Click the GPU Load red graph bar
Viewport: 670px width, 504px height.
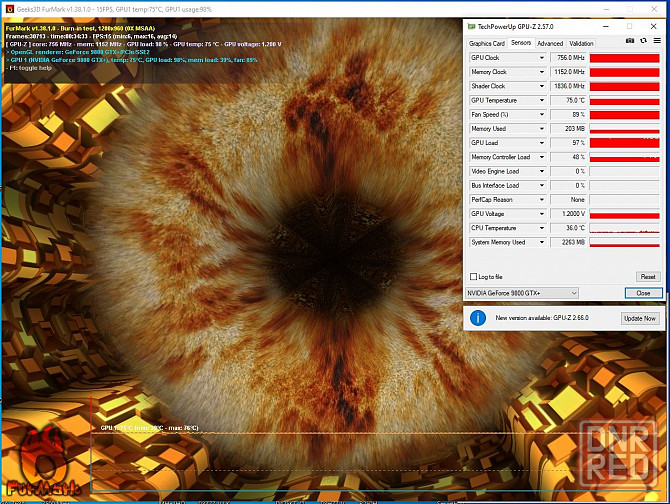pos(624,143)
